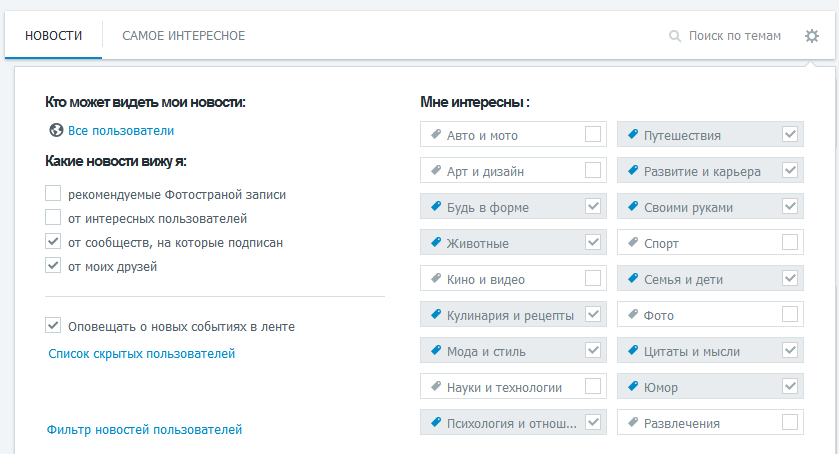Open Список скрытых пользователей link
The image size is (839, 454).
tap(142, 354)
